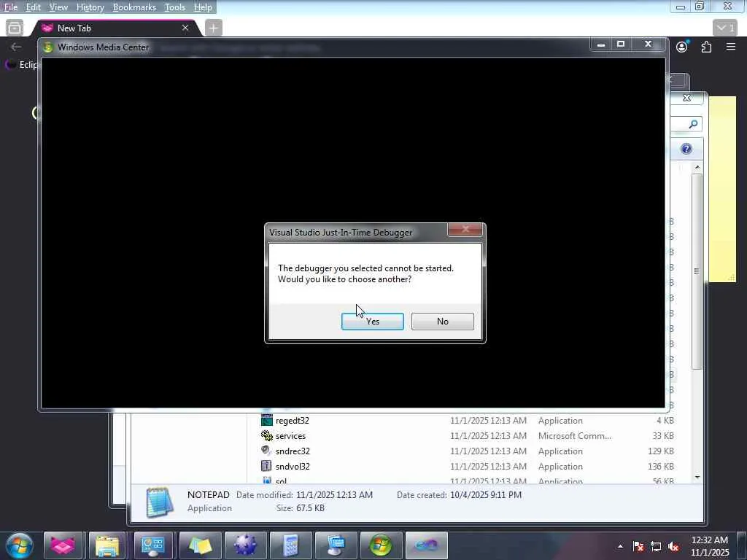Viewport: 747px width, 560px height.
Task: Show hidden system tray icons arrow
Action: (x=620, y=546)
